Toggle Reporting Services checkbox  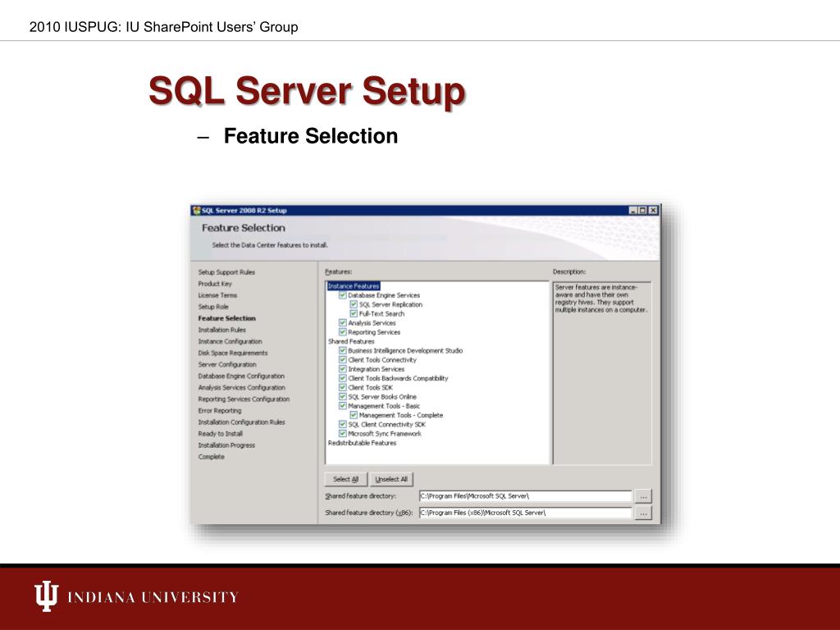[x=343, y=332]
